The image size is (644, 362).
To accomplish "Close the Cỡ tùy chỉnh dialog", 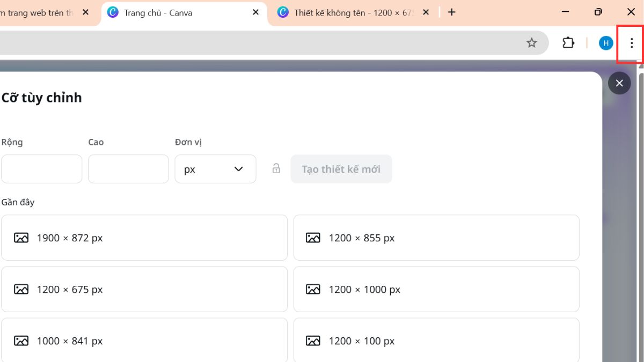I will [x=619, y=83].
